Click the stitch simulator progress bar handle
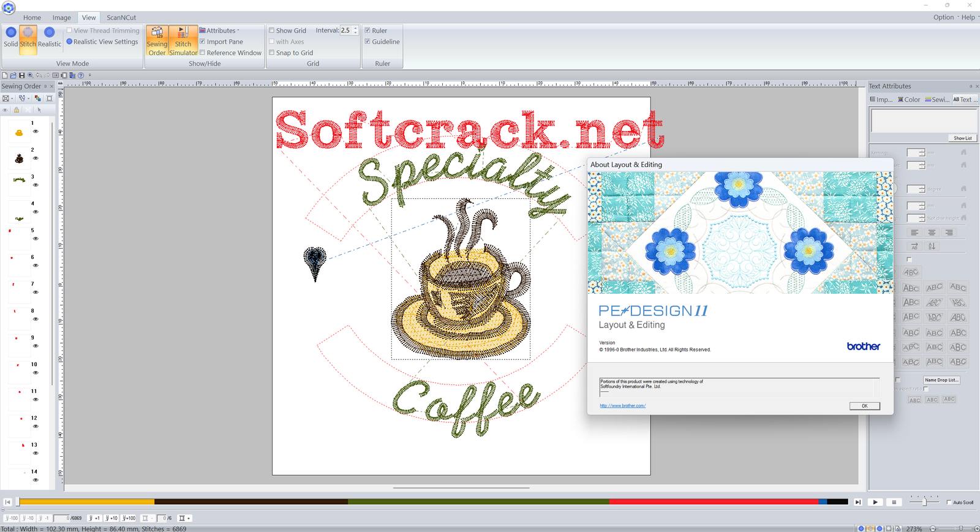The height and width of the screenshot is (532, 980). 18,502
